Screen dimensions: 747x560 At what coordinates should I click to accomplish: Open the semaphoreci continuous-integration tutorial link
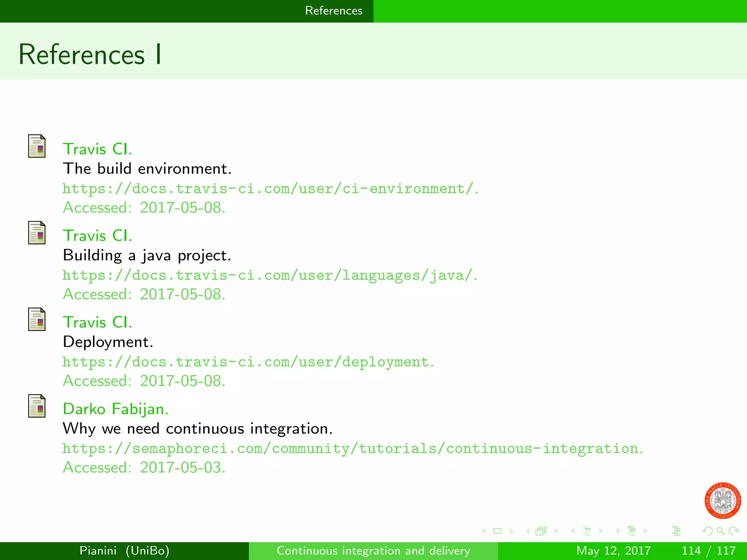pos(353,448)
